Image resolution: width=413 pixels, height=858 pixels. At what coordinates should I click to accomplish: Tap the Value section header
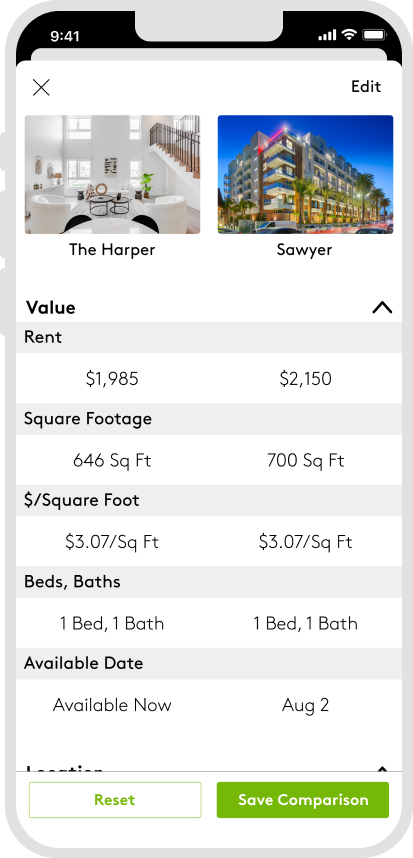(50, 308)
